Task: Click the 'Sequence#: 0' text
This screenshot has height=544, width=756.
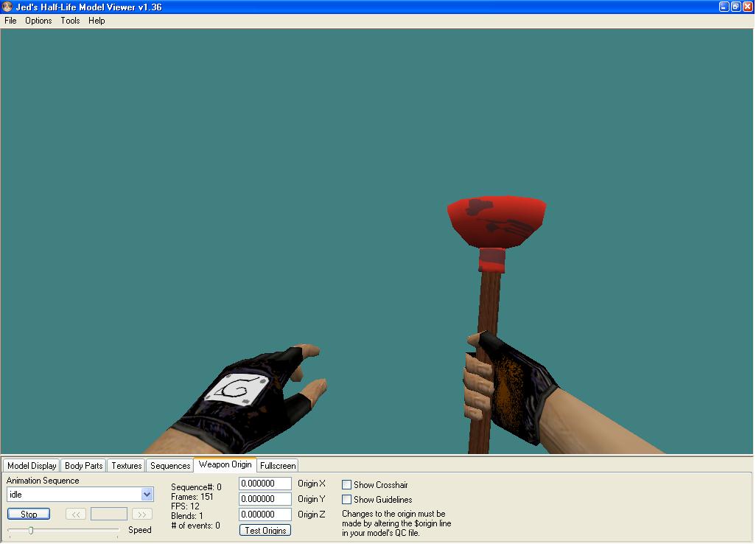Action: click(196, 487)
